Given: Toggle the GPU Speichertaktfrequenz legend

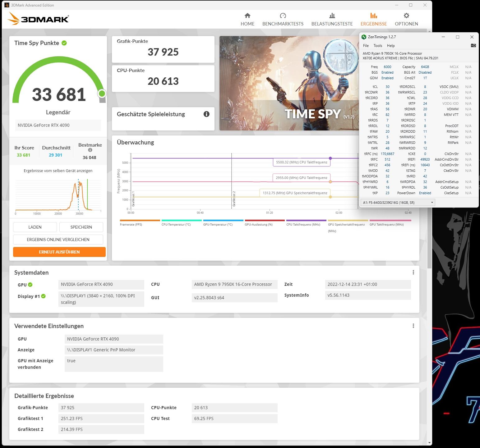Looking at the screenshot, I should click(x=348, y=226).
